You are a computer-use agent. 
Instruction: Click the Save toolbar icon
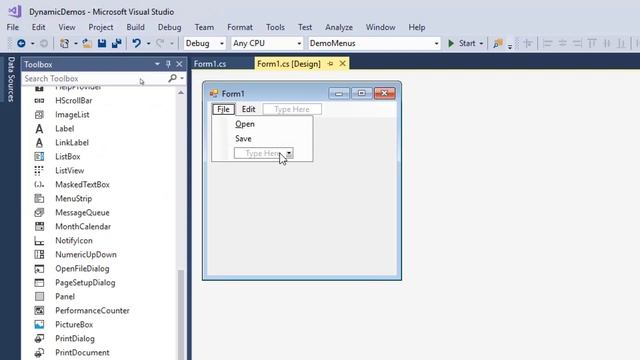pos(102,43)
